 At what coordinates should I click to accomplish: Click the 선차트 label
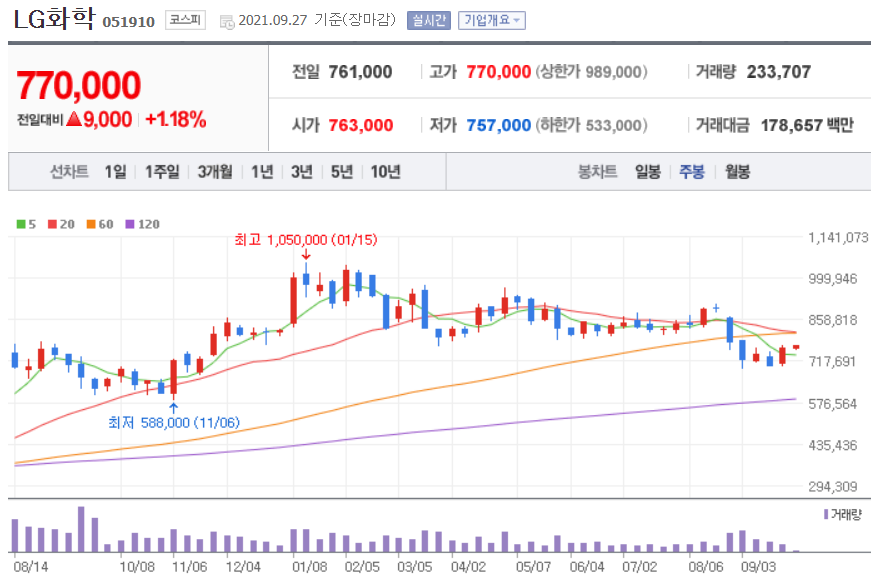69,172
